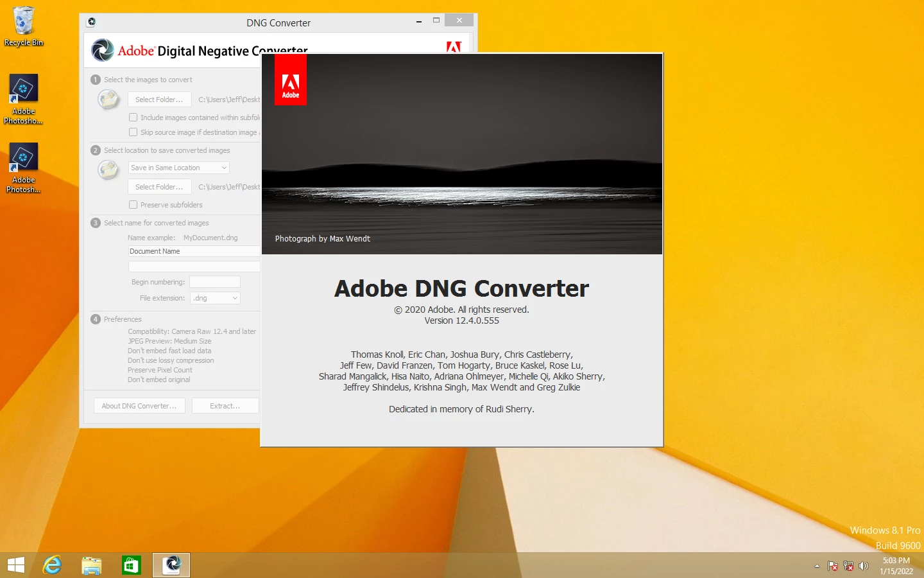Click the source folder icon in step 1
The image size is (924, 578).
pos(108,100)
